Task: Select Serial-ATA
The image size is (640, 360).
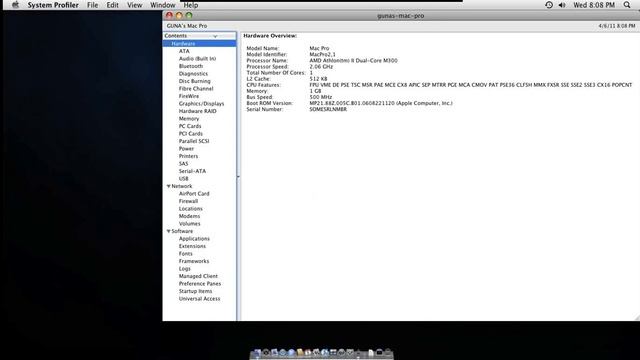Action: point(192,171)
